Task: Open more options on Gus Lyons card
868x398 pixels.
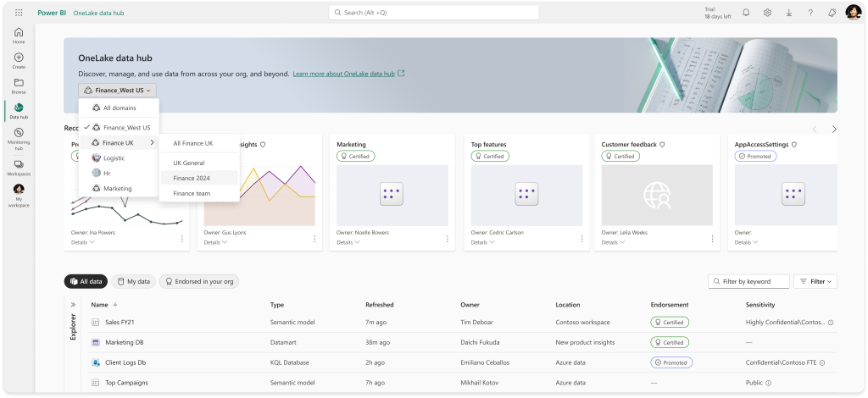Action: tap(314, 239)
